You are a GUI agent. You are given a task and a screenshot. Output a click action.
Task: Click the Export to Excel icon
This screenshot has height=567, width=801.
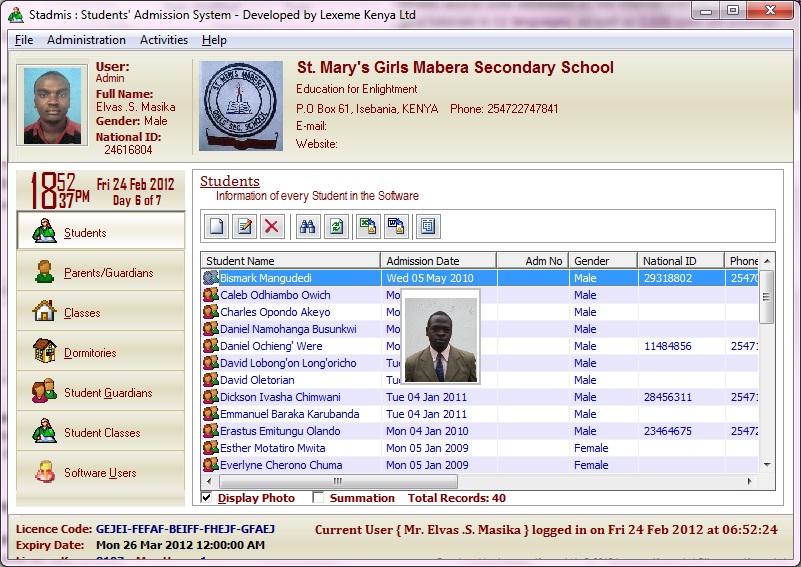point(368,227)
